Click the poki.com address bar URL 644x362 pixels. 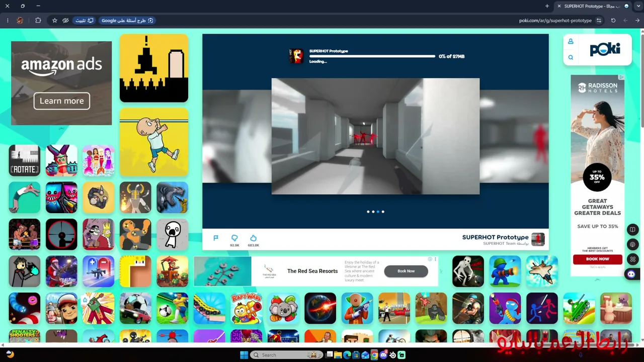click(555, 21)
